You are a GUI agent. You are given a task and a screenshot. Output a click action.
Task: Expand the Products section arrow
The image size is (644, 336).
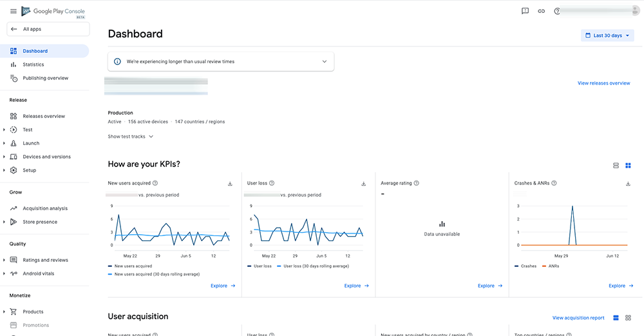click(4, 311)
